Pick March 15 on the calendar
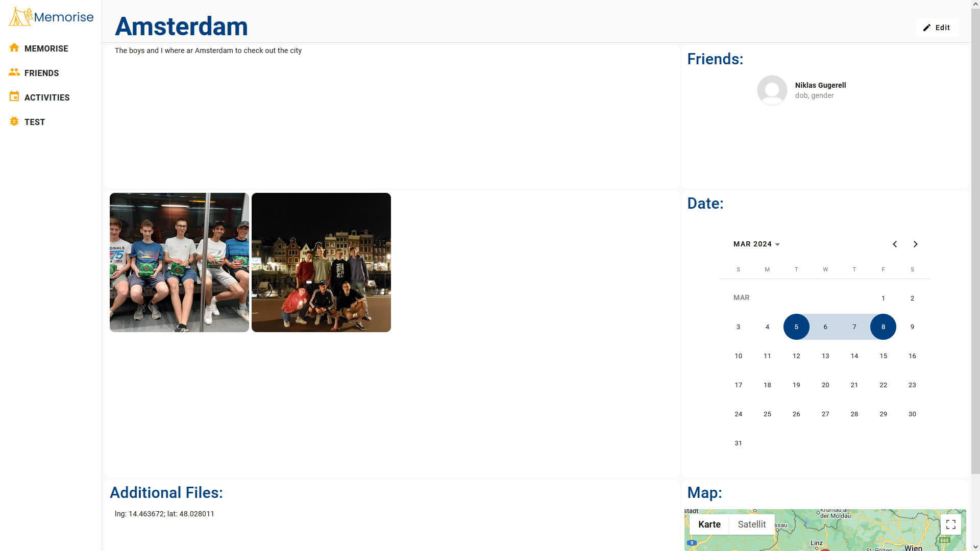Viewport: 980px width, 551px height. click(883, 356)
